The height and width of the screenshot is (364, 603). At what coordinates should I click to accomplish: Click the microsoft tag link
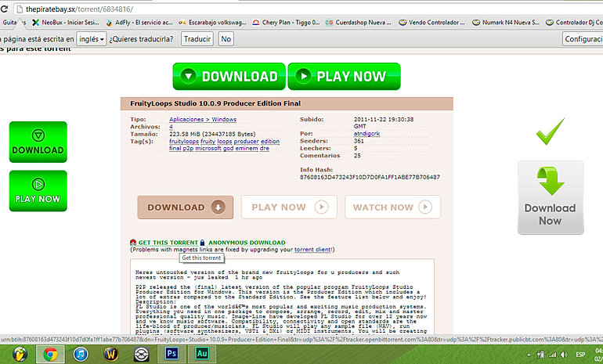click(208, 149)
